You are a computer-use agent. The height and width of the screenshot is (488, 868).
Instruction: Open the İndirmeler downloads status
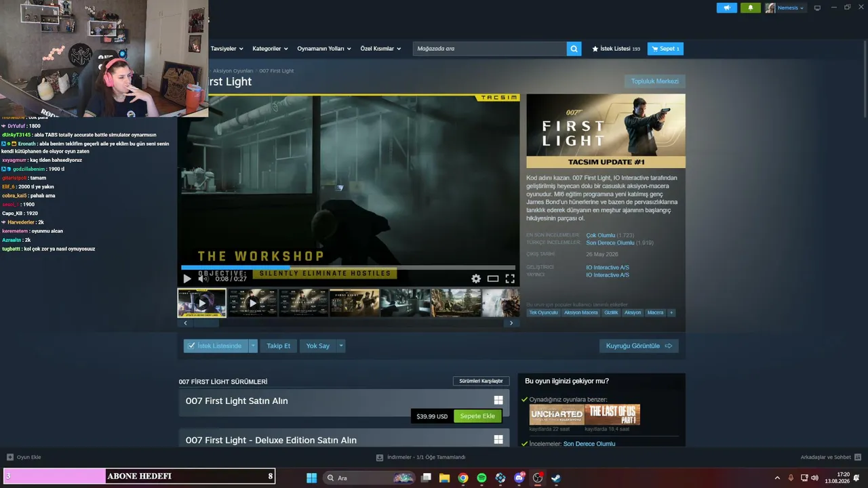point(420,457)
